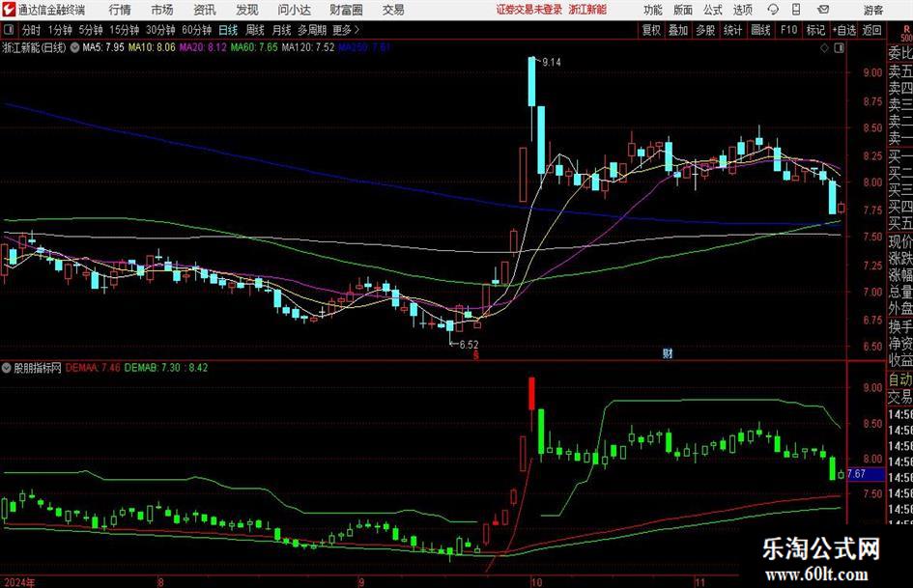The width and height of the screenshot is (913, 588).
Task: Open the 资讯 menu
Action: click(205, 10)
